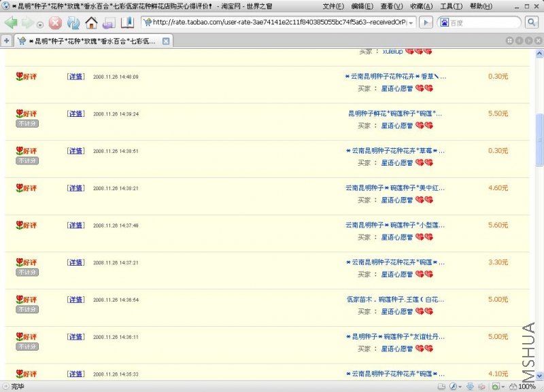Open the 文件(F) menu

tap(333, 6)
